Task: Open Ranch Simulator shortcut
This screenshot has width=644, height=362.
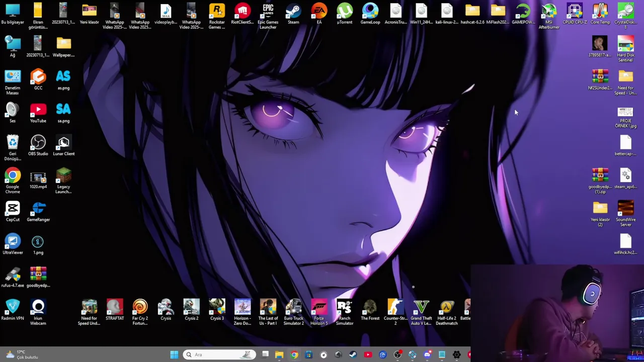Action: tap(345, 313)
